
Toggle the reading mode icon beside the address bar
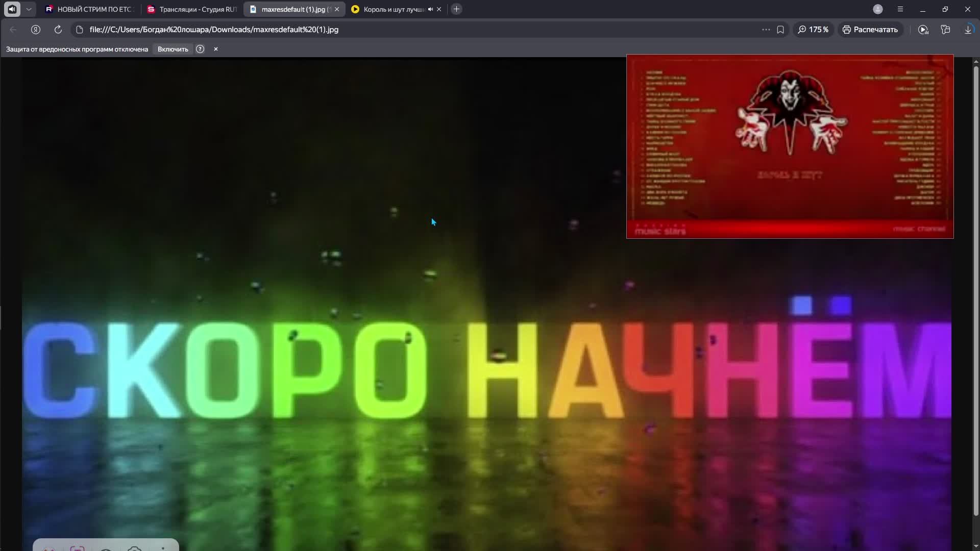36,30
